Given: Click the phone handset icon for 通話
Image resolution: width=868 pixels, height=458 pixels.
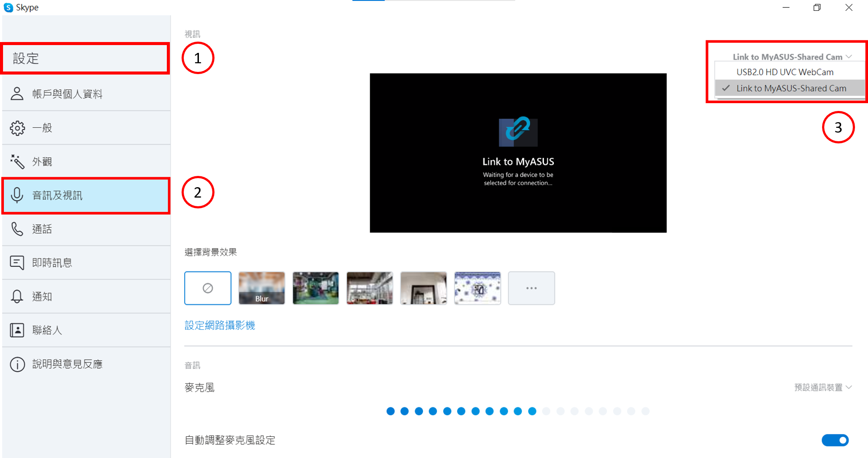Looking at the screenshot, I should pos(17,229).
